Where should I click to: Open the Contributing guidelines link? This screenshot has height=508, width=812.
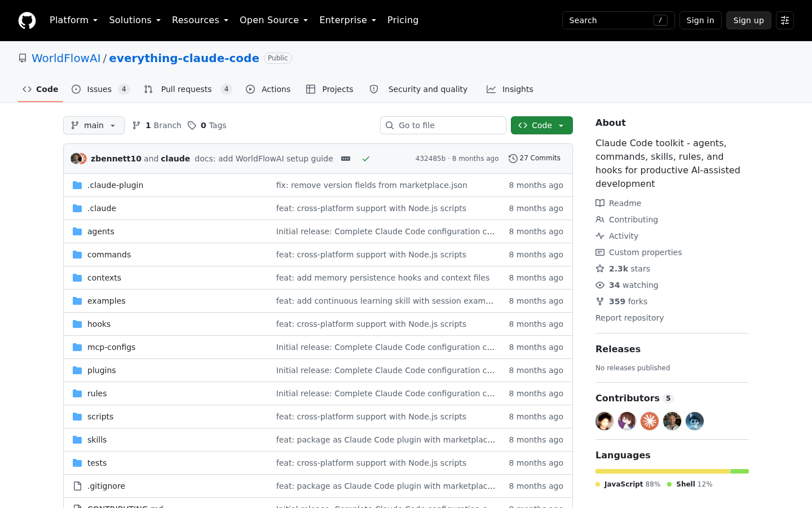(x=633, y=220)
